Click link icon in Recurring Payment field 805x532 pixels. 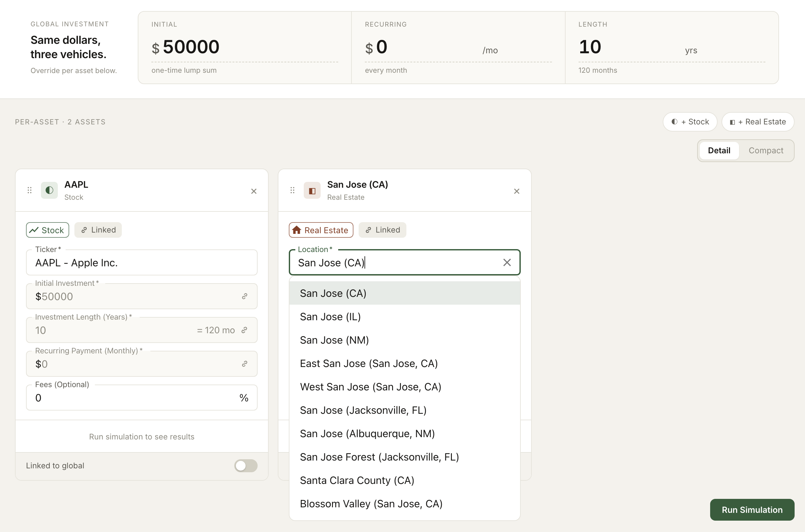244,364
